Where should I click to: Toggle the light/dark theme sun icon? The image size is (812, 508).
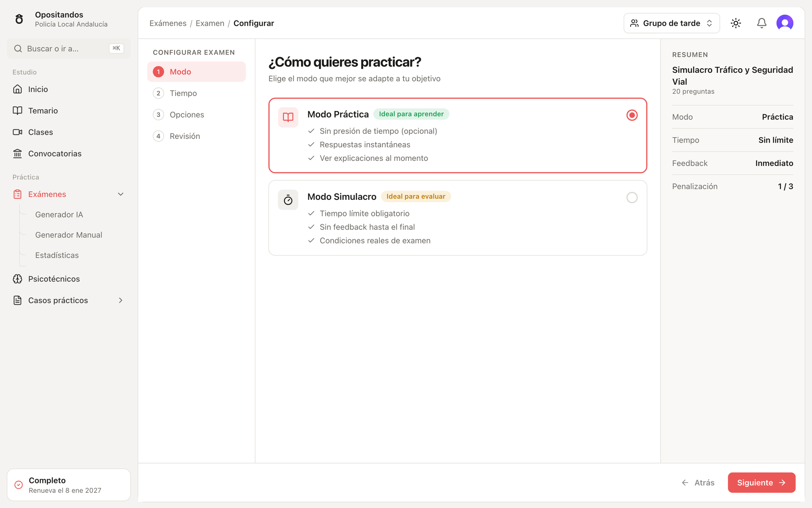(736, 23)
